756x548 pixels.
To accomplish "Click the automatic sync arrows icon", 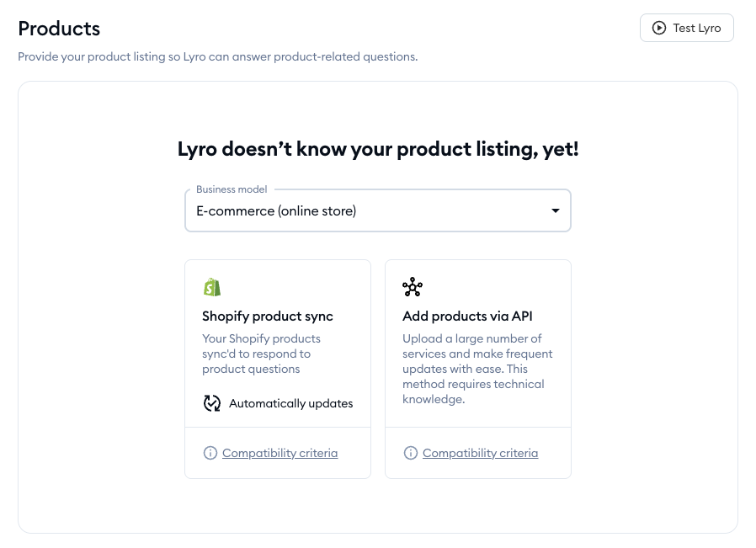I will (x=212, y=403).
